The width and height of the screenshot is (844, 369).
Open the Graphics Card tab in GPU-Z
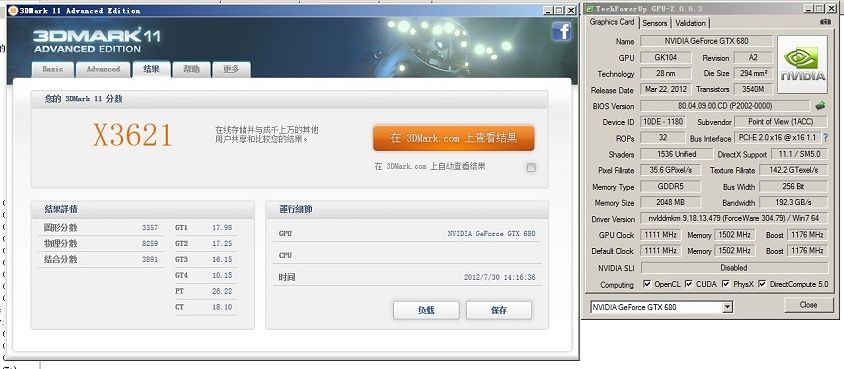pyautogui.click(x=612, y=22)
